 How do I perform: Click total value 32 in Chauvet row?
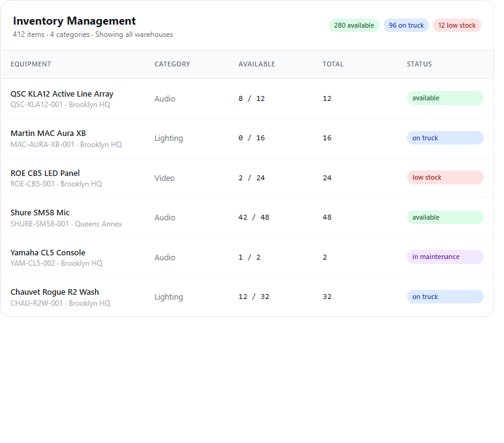click(327, 297)
